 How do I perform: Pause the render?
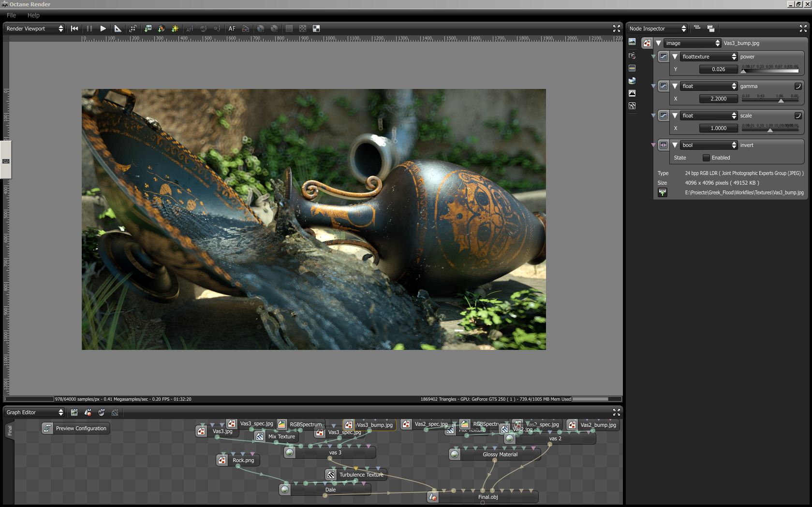pyautogui.click(x=89, y=29)
